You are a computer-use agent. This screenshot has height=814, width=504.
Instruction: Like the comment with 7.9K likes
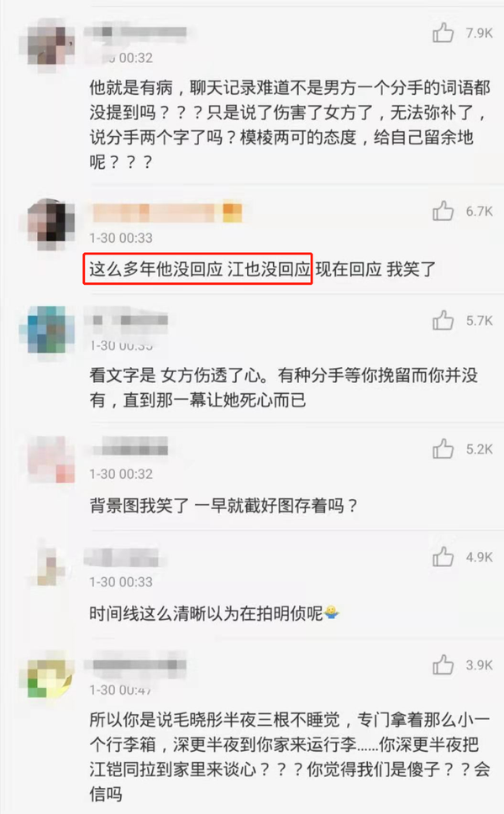pyautogui.click(x=443, y=33)
